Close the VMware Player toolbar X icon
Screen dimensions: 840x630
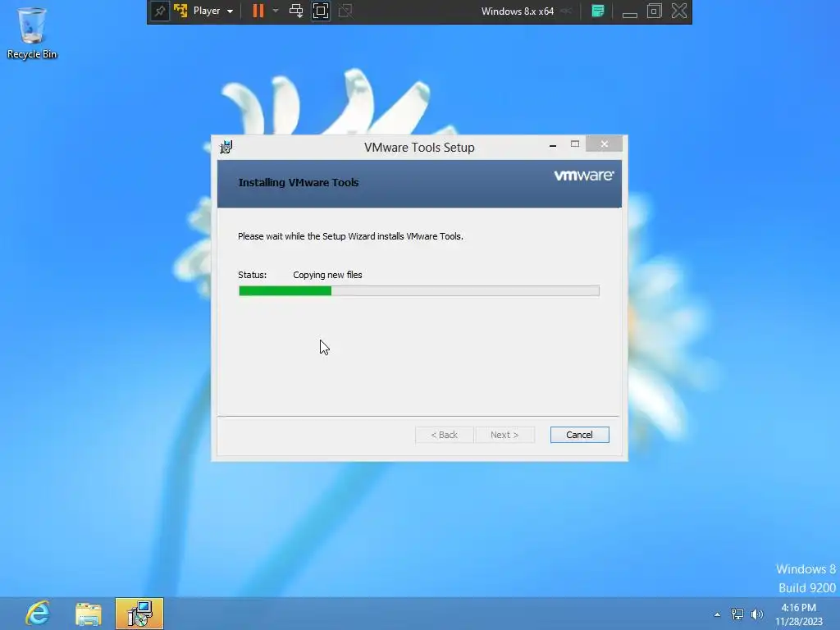click(678, 11)
